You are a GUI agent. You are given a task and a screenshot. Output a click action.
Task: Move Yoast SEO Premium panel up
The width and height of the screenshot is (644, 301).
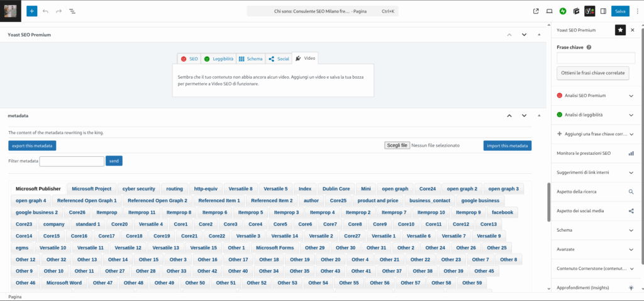coord(509,35)
